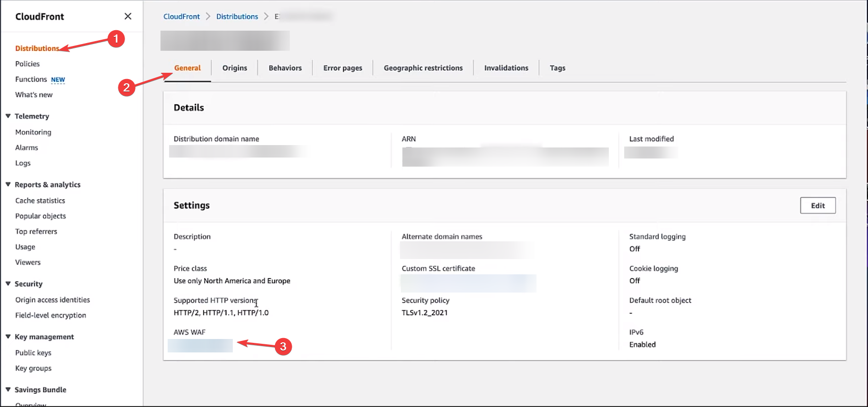868x407 pixels.
Task: Collapse the Reports & analytics section
Action: tap(8, 184)
